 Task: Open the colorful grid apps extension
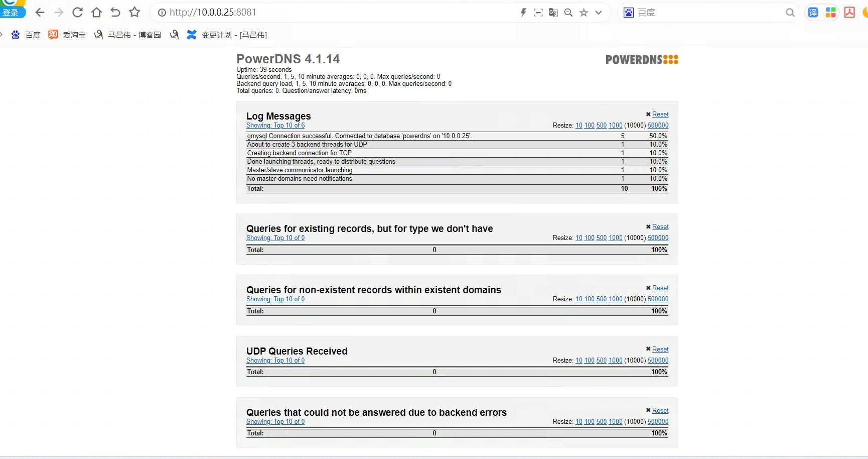click(x=831, y=13)
